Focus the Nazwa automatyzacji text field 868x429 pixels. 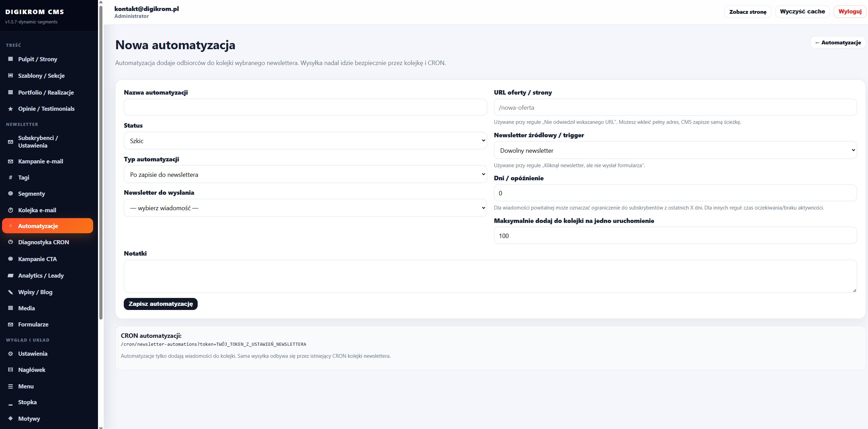click(x=305, y=107)
